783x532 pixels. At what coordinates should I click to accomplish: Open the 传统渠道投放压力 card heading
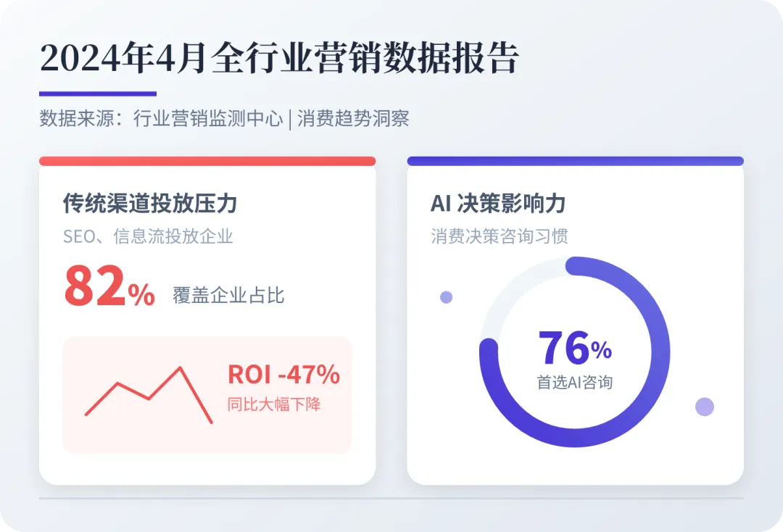coord(150,204)
